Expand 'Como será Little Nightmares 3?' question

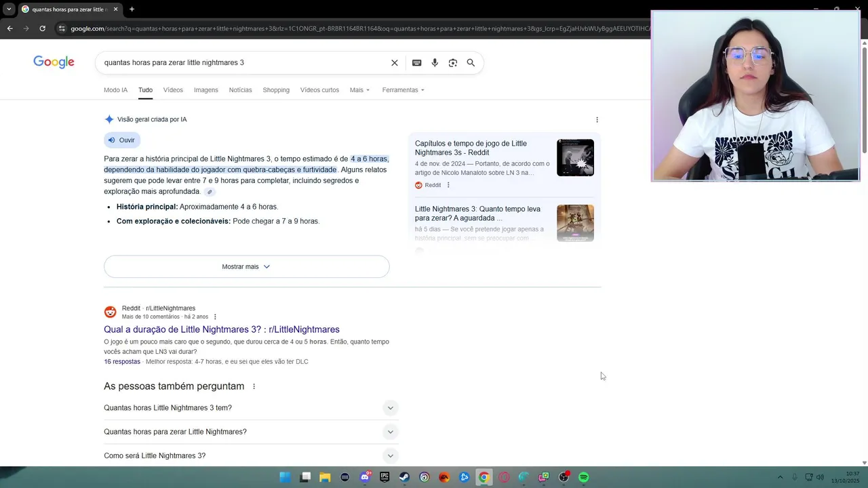click(250, 455)
